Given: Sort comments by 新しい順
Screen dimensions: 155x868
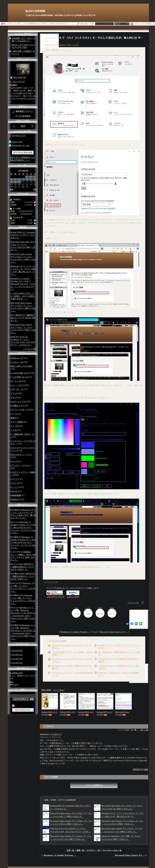Looking at the screenshot, I should pos(144,730).
